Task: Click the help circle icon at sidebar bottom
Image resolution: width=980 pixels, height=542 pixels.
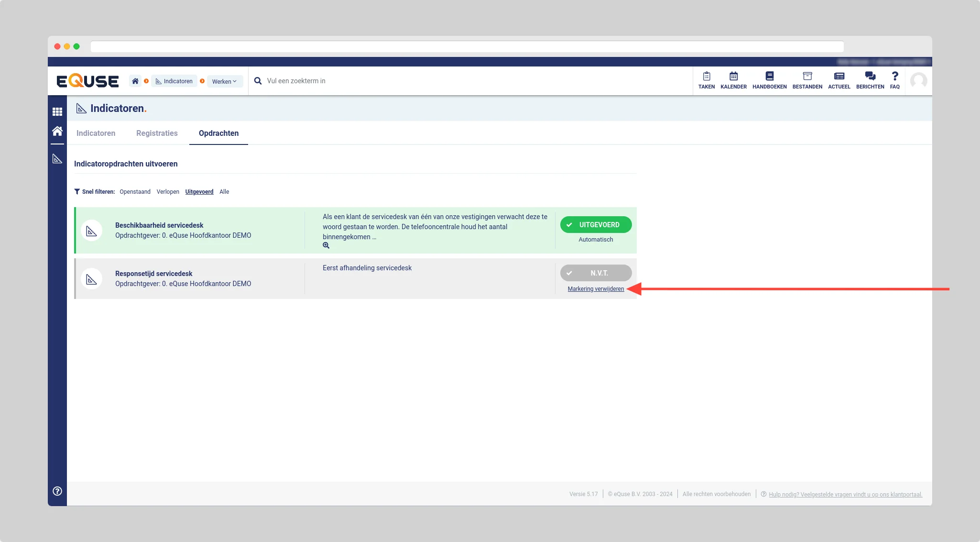Action: pos(57,491)
